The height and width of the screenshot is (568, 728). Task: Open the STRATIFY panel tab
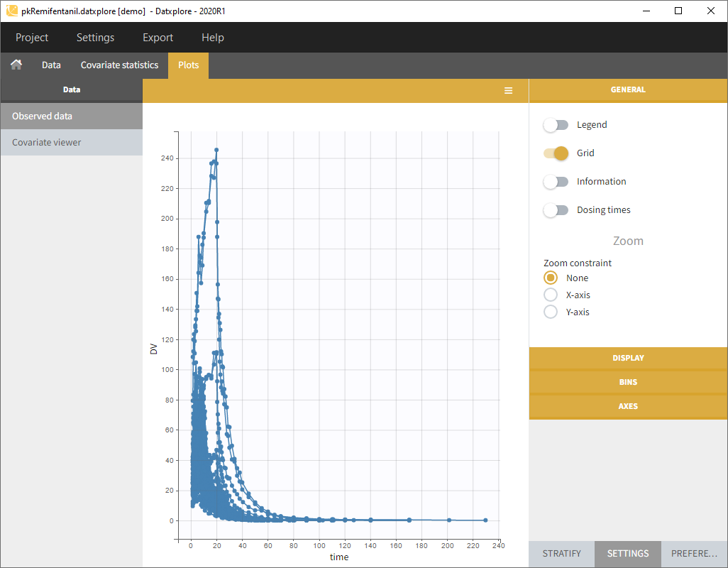coord(561,553)
